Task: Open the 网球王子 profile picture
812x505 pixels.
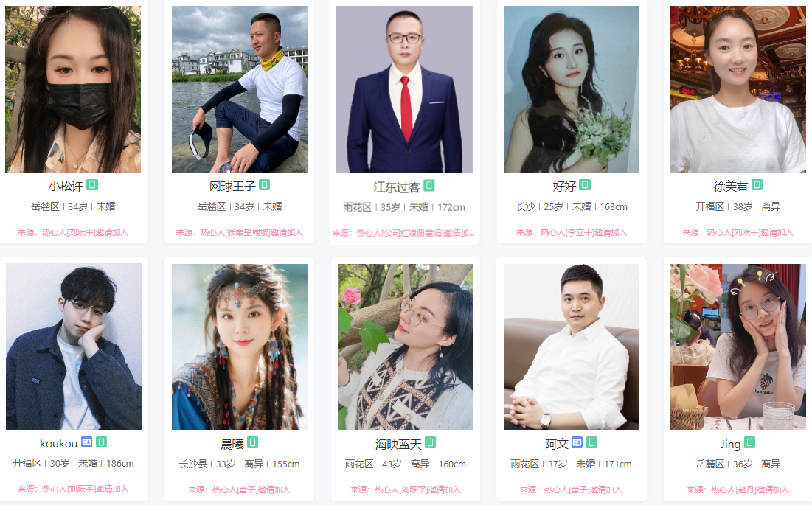Action: point(239,89)
